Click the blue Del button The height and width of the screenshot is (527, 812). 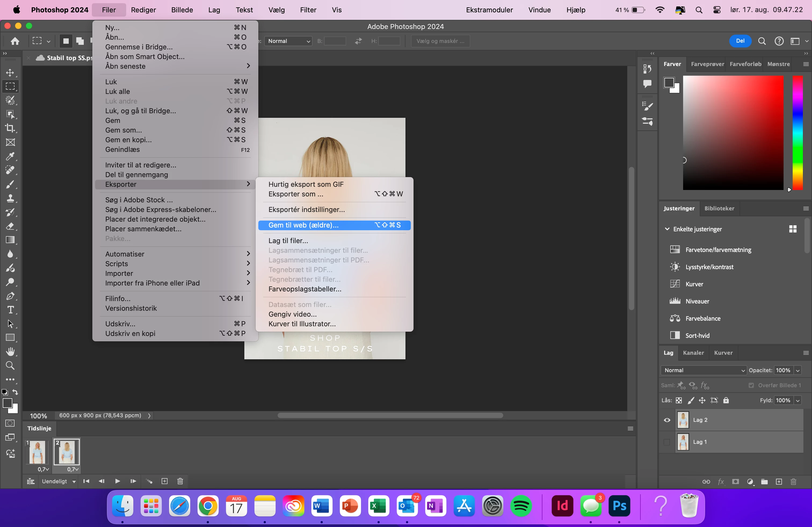click(x=740, y=41)
